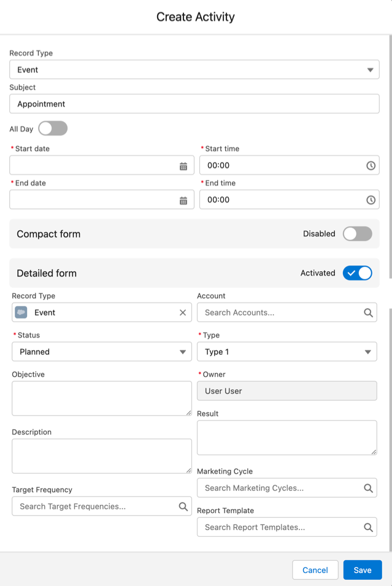Open the End date calendar picker icon
The width and height of the screenshot is (392, 586).
pyautogui.click(x=183, y=200)
